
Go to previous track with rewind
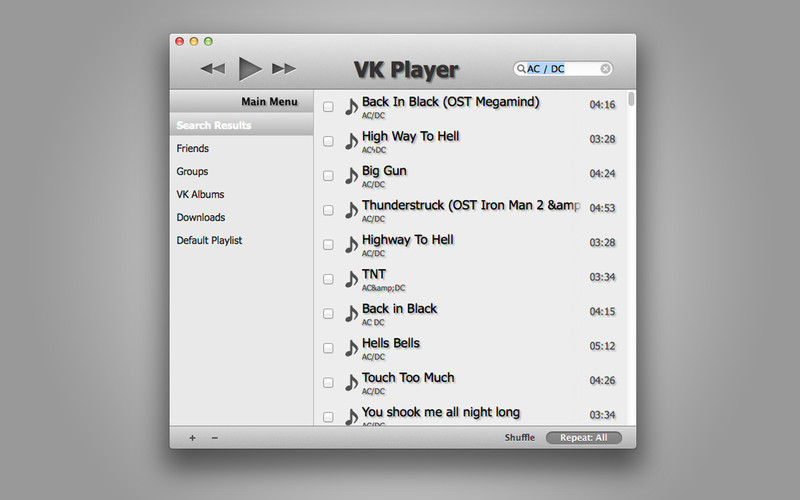point(212,68)
